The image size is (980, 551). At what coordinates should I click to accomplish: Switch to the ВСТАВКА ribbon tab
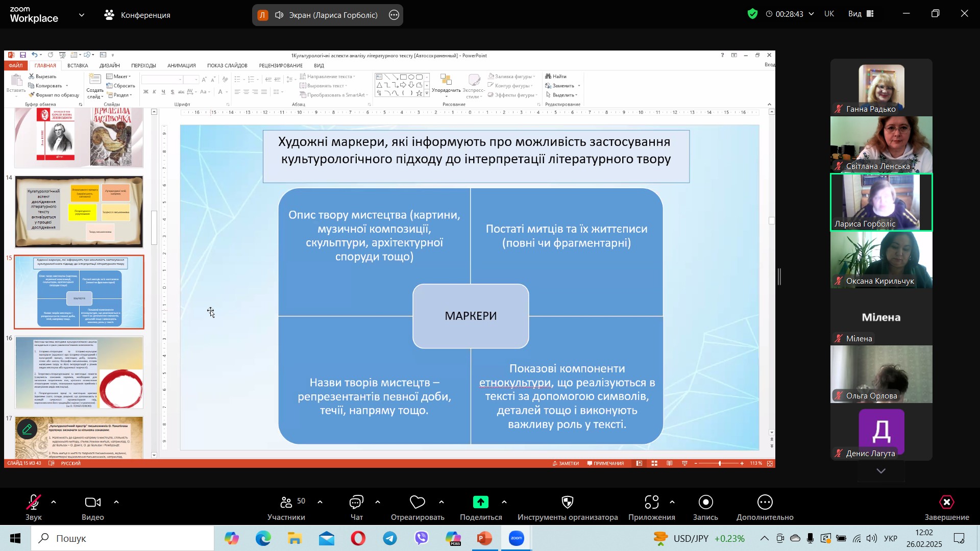coord(78,66)
